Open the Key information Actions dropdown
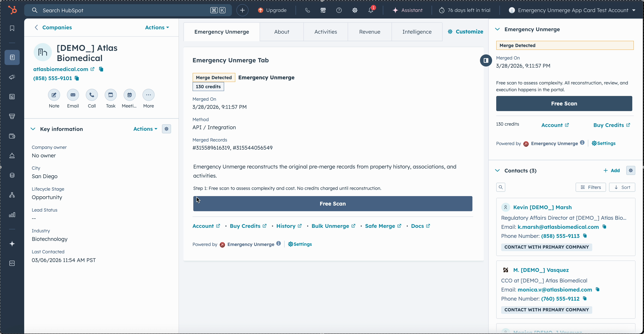This screenshot has width=644, height=334. (145, 129)
